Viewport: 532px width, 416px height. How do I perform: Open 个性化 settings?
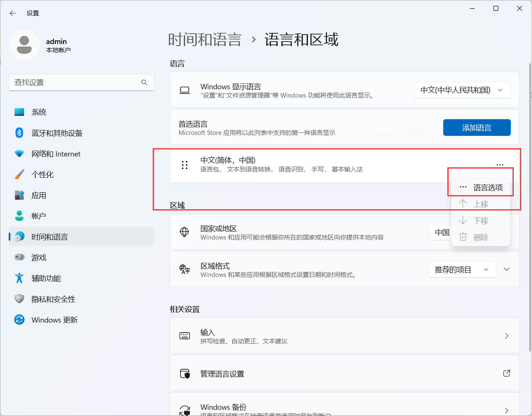coord(81,174)
